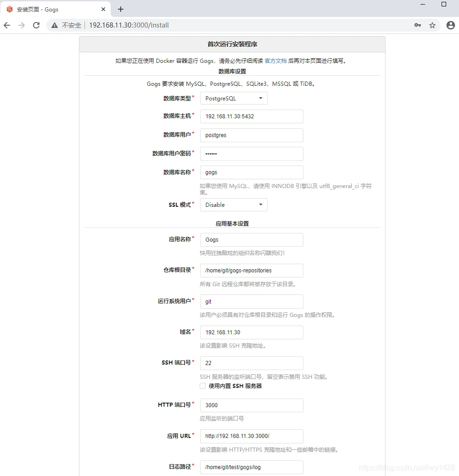The height and width of the screenshot is (476, 459).
Task: Click the 运行系统用户 field containing git
Action: click(252, 301)
